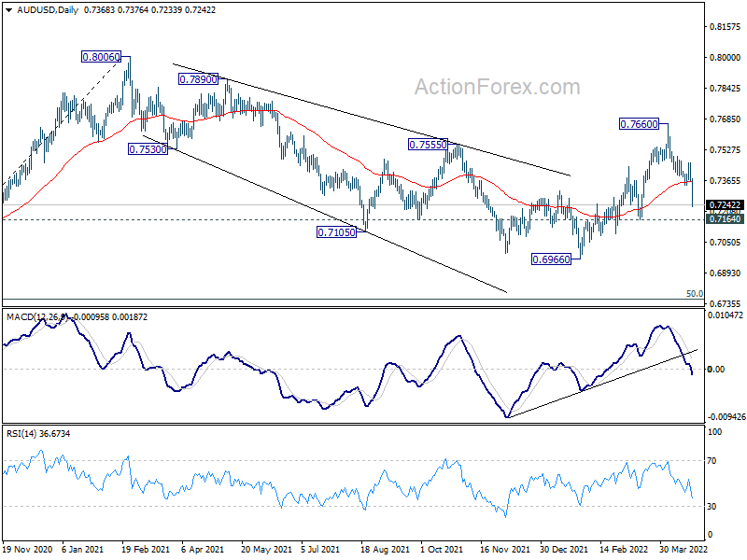
Task: Click the MACD(12,26,9) indicator label
Action: [x=37, y=317]
